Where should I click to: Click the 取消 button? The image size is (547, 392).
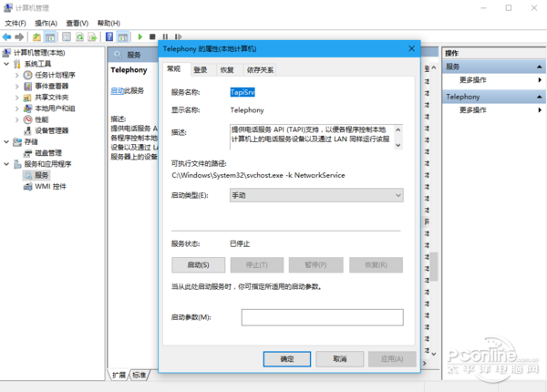click(x=340, y=359)
